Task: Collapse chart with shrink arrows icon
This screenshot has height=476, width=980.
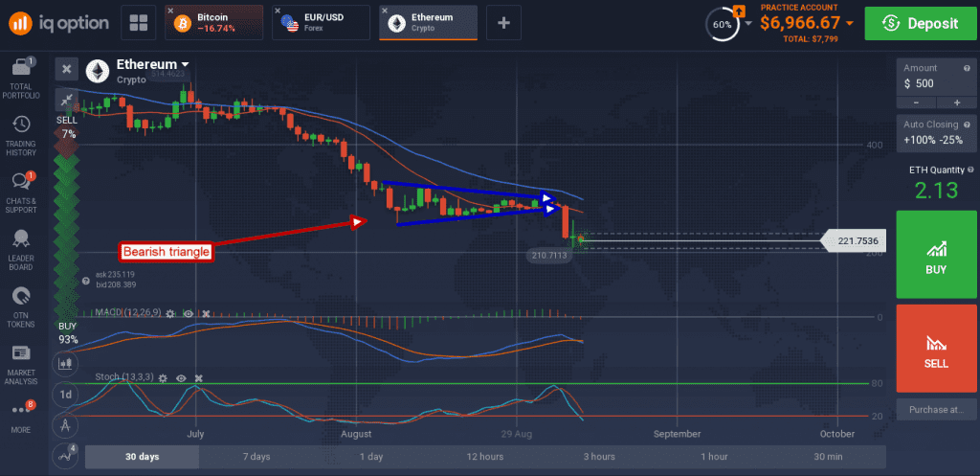Action: click(x=67, y=100)
